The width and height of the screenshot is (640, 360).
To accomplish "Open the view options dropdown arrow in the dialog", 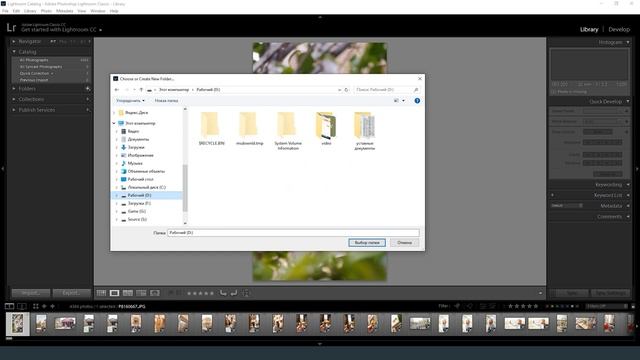I will coord(404,100).
